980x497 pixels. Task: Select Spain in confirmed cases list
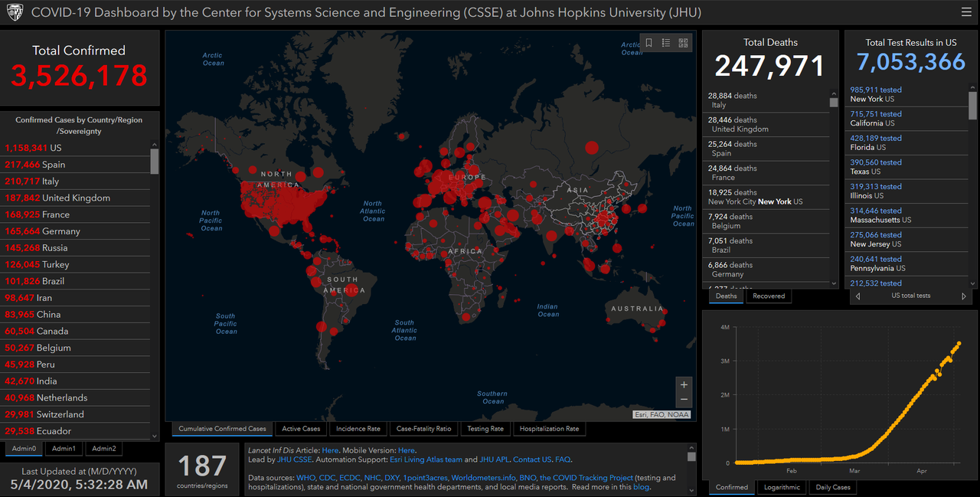[75, 165]
